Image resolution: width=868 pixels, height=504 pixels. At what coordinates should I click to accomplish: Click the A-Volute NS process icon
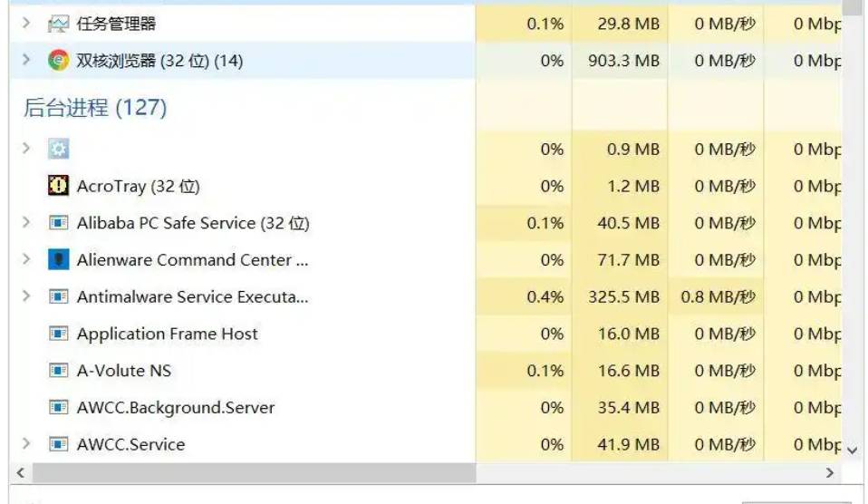pos(58,371)
